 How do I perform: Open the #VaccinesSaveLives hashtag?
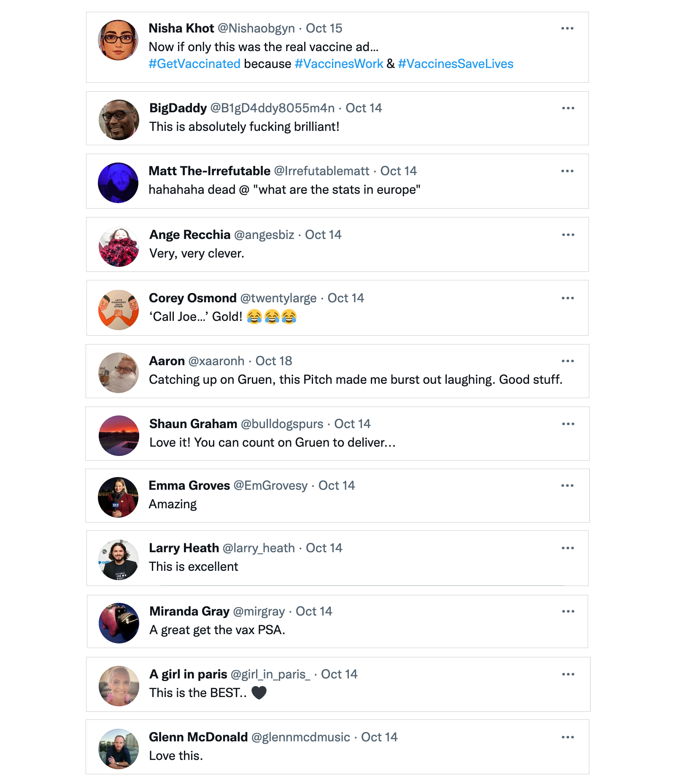click(x=456, y=64)
